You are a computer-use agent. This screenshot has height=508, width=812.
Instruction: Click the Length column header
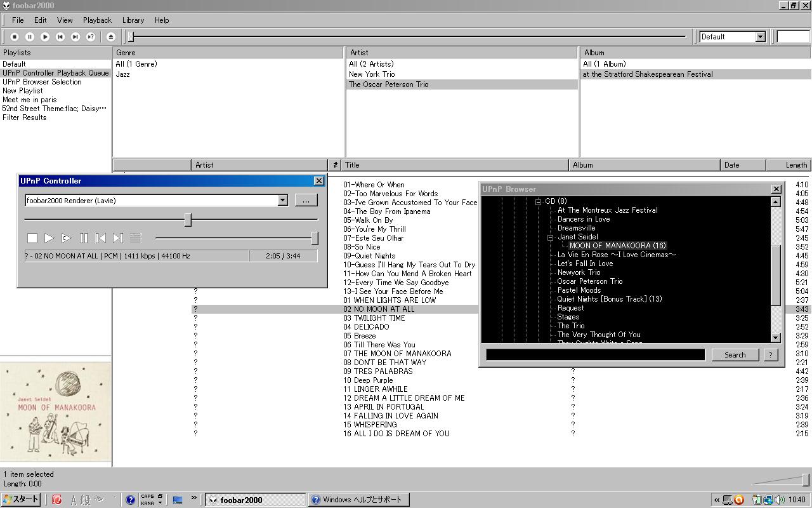click(x=789, y=165)
